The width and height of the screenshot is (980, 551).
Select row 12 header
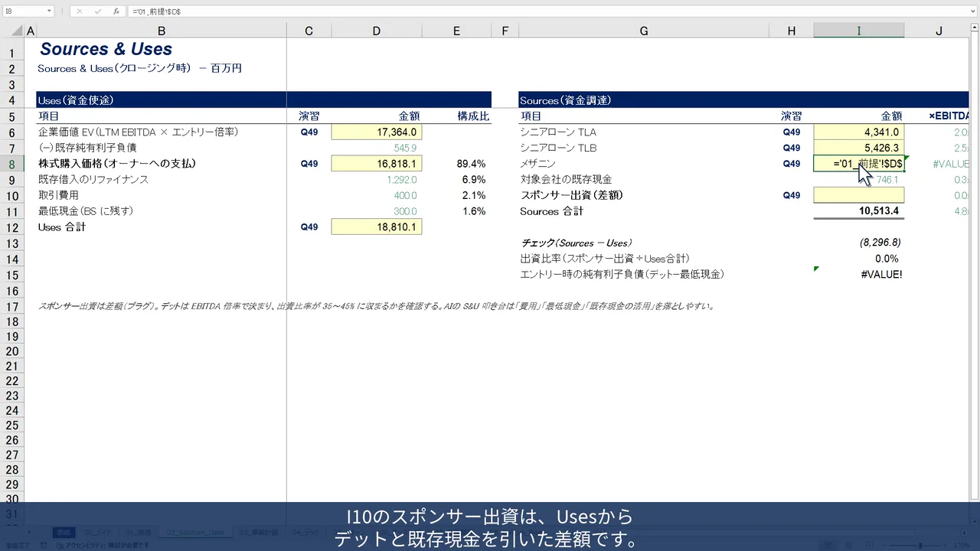coord(12,227)
